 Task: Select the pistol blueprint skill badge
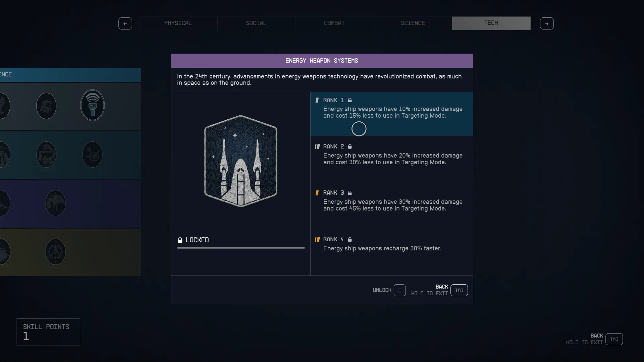46,155
